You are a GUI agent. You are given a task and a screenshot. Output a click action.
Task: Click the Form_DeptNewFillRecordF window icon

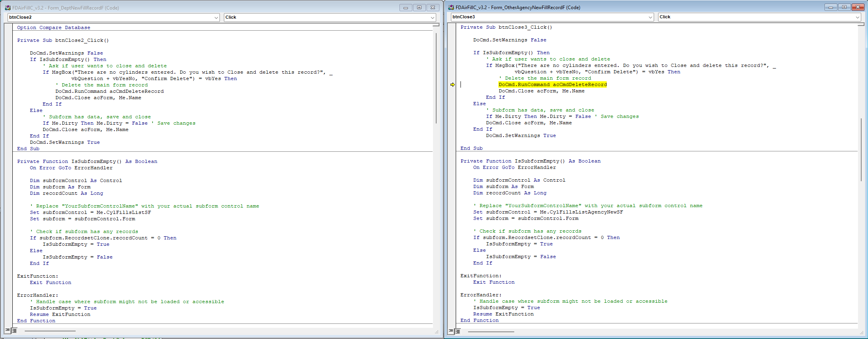click(x=8, y=8)
